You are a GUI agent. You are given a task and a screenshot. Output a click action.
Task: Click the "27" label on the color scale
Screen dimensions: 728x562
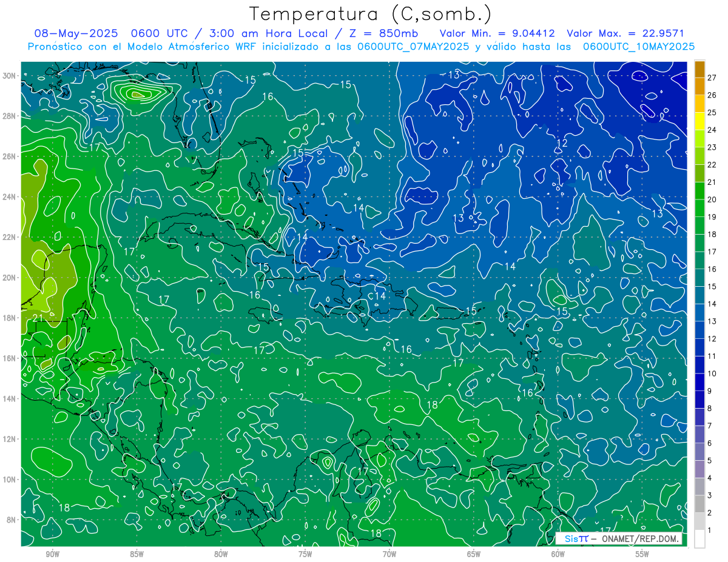712,77
